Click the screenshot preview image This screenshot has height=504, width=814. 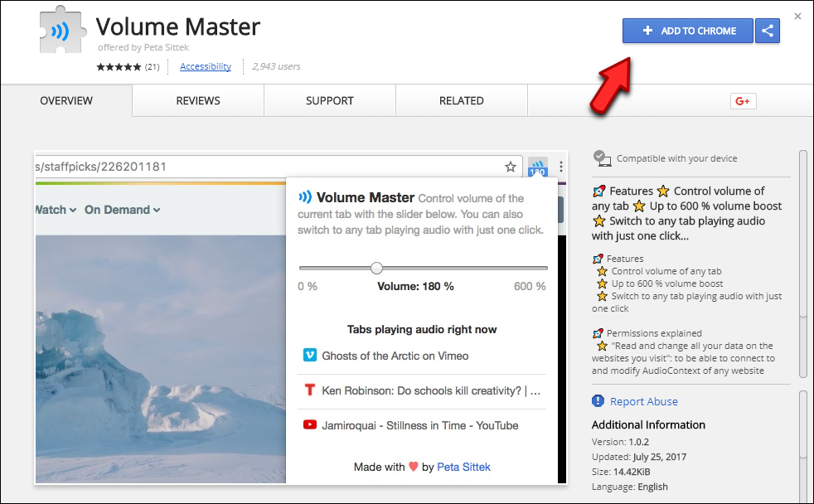coord(301,317)
